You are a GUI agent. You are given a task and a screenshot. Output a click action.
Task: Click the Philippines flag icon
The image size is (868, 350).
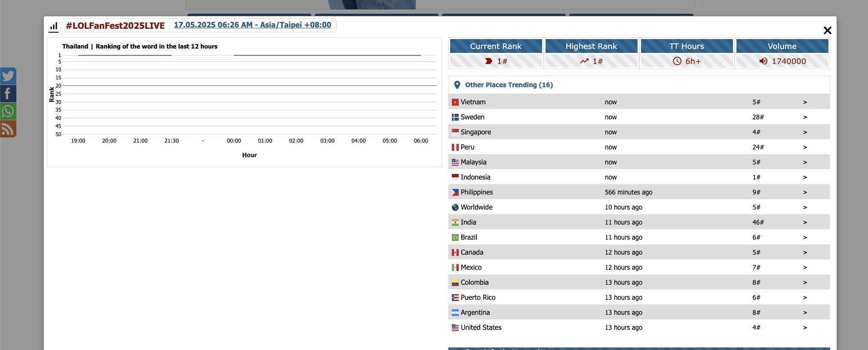pos(455,192)
